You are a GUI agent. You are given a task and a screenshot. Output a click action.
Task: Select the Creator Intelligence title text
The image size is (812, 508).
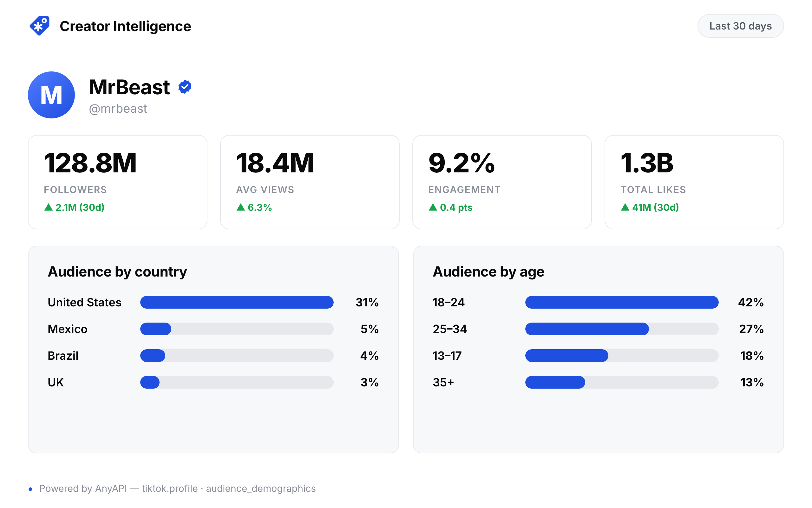pyautogui.click(x=125, y=26)
